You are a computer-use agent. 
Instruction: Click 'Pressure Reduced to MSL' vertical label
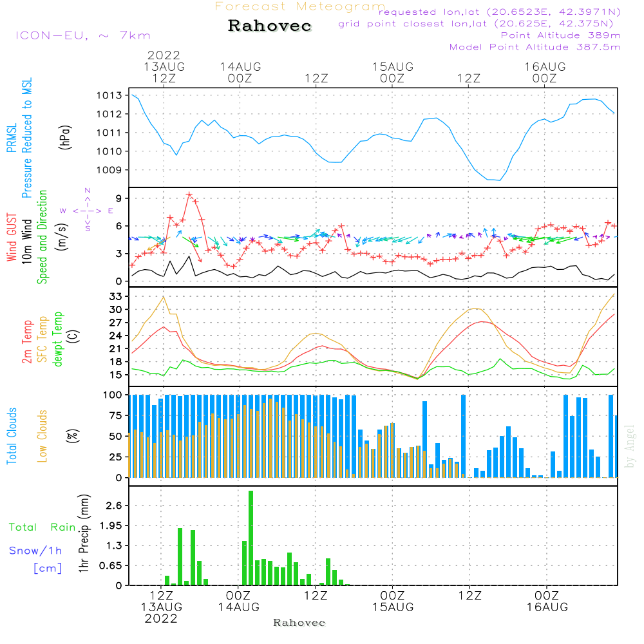(26, 138)
